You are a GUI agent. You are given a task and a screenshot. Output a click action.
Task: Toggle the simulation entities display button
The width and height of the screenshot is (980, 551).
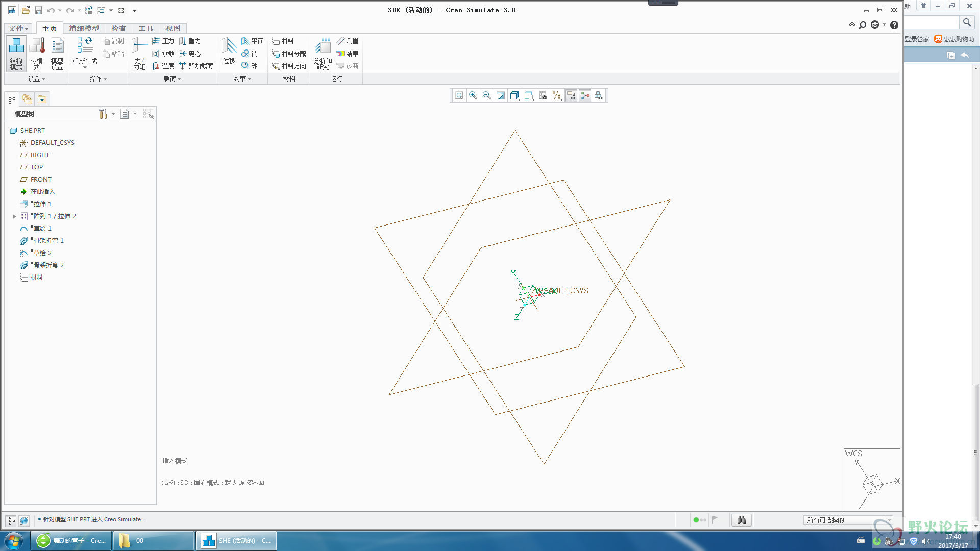click(x=585, y=95)
